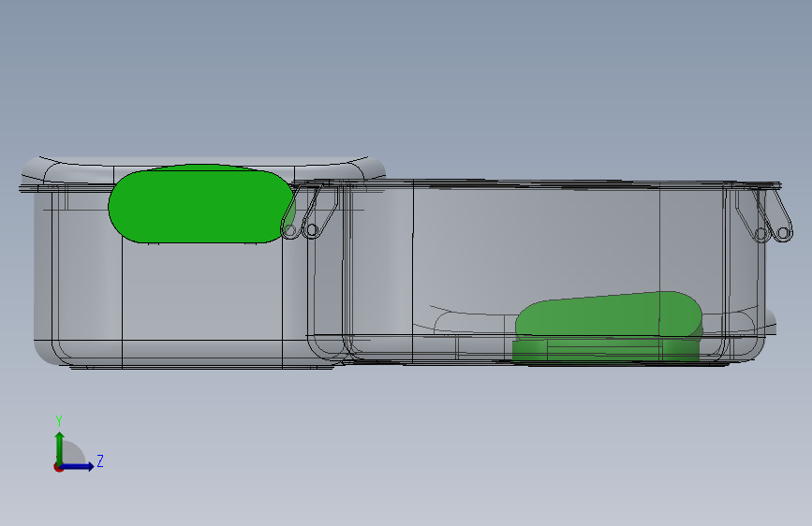Click the Z axis label
This screenshot has width=812, height=526.
coord(100,460)
